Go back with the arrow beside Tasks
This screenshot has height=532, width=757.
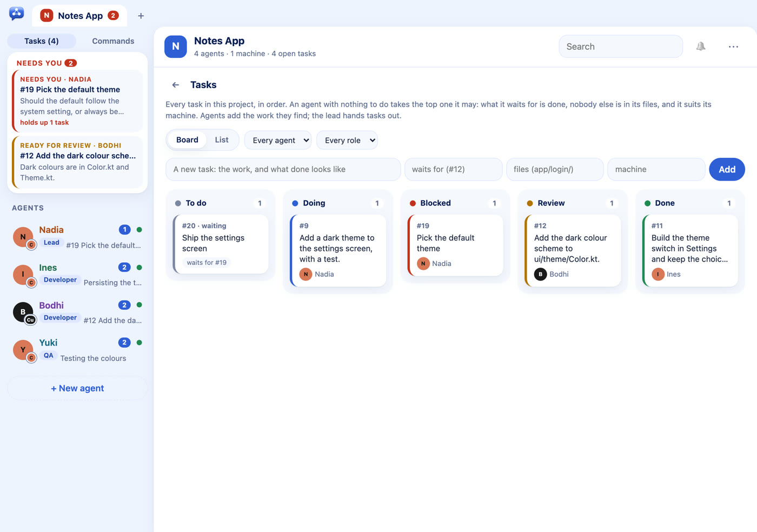[x=175, y=85]
